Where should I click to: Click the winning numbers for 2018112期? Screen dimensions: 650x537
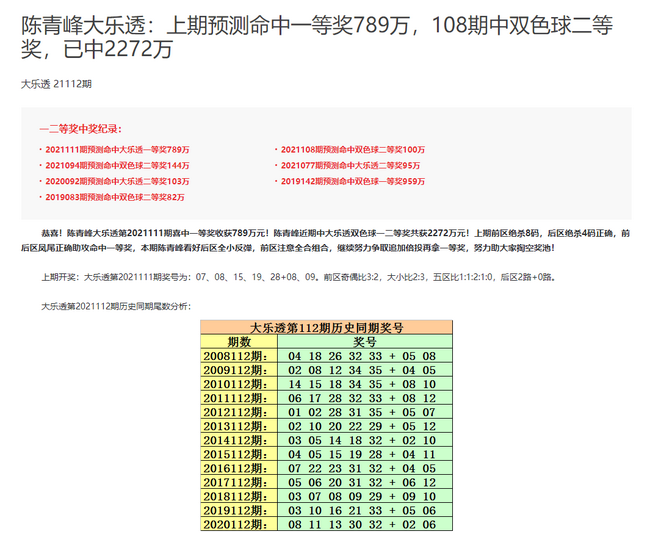(x=363, y=495)
